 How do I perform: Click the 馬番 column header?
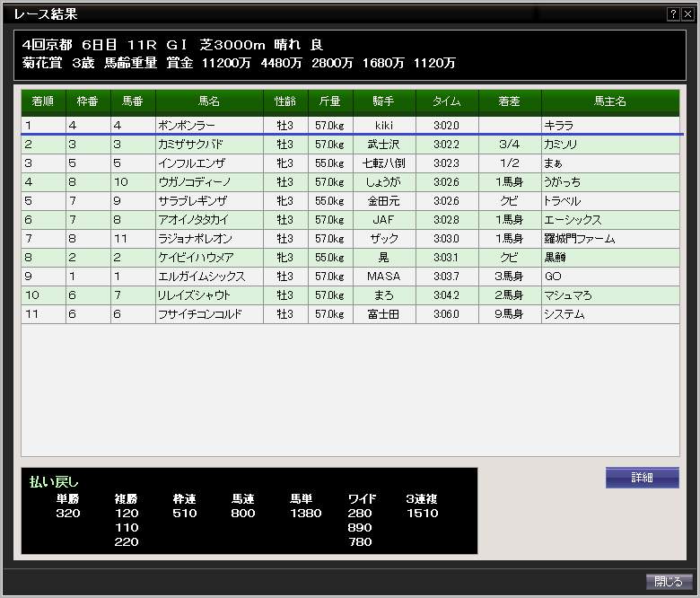click(133, 101)
